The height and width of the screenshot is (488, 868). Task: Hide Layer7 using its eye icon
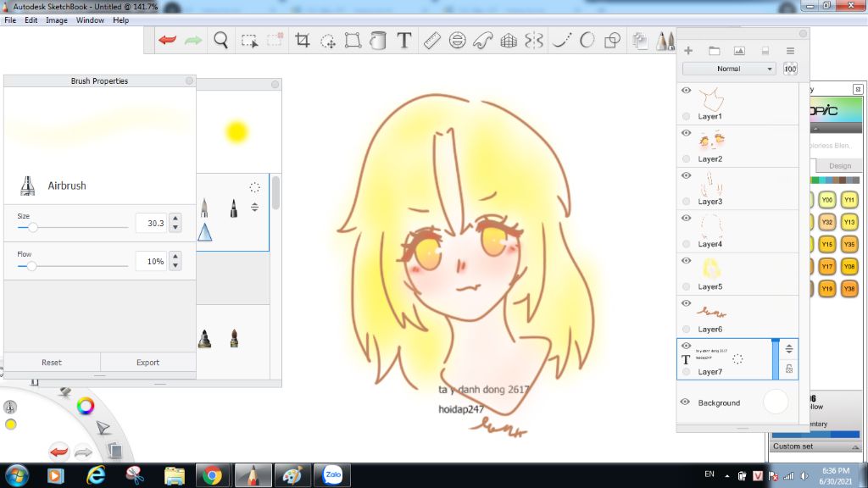click(687, 346)
